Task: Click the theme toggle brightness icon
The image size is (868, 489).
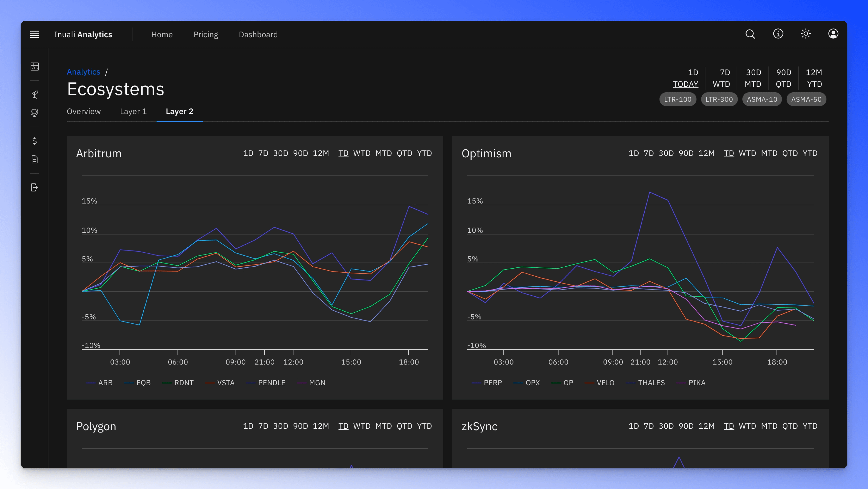Action: coord(805,34)
